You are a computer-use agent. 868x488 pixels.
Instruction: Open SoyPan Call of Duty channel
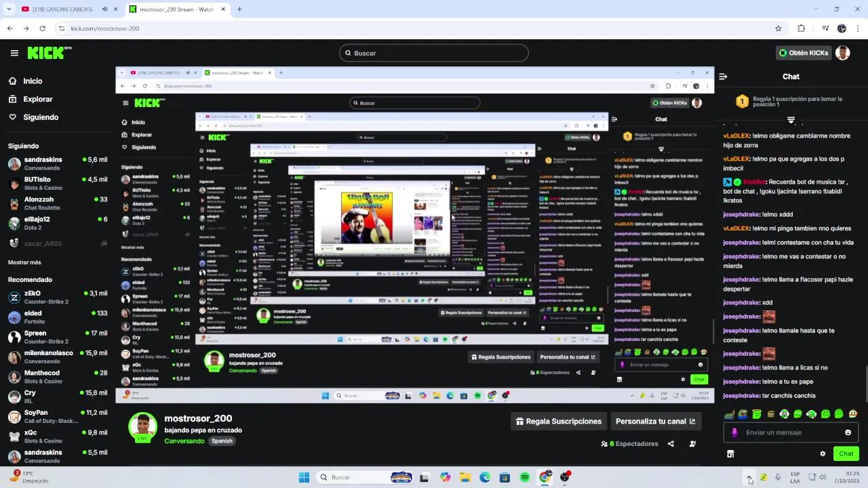[x=58, y=416]
